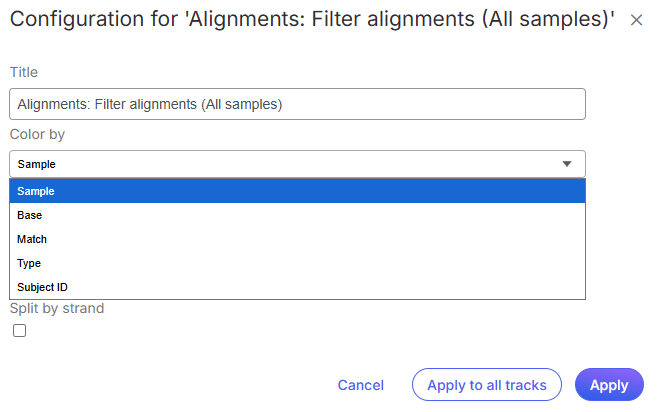Hit the purple Apply button
The height and width of the screenshot is (412, 663).
[x=609, y=385]
